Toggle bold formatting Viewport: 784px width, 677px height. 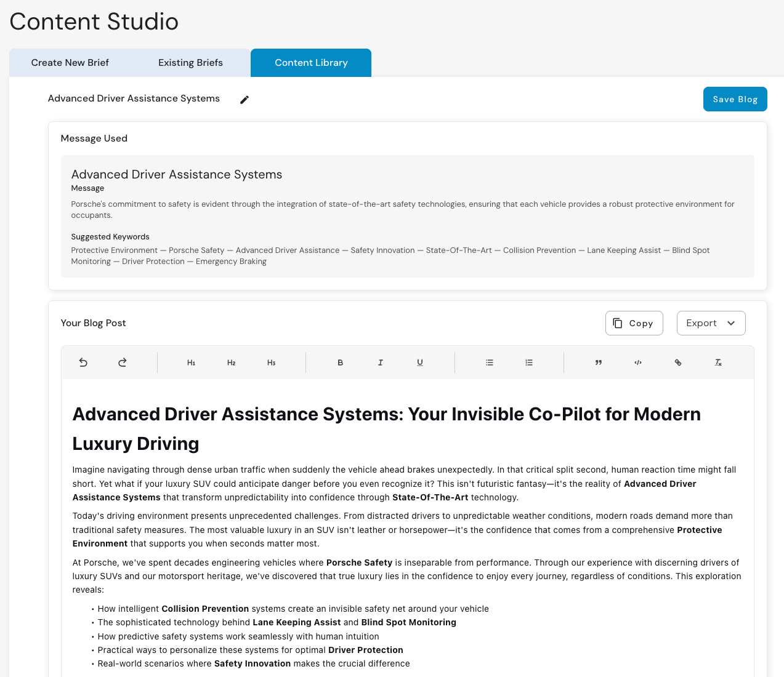click(x=340, y=363)
